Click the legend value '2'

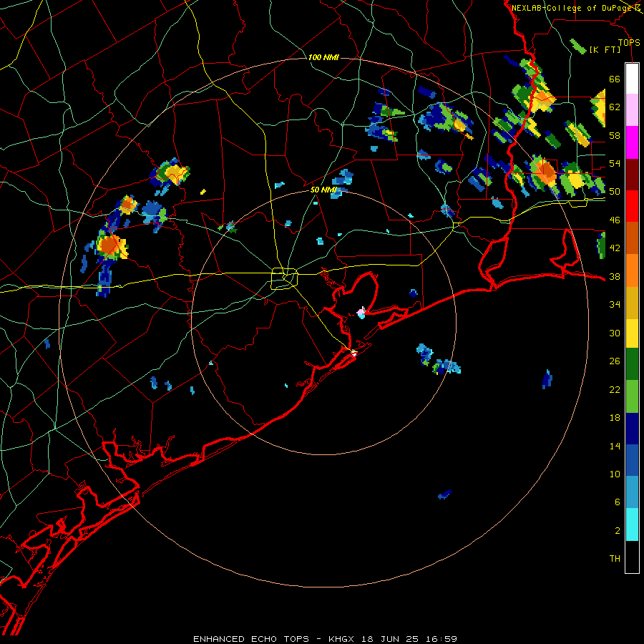pyautogui.click(x=618, y=531)
